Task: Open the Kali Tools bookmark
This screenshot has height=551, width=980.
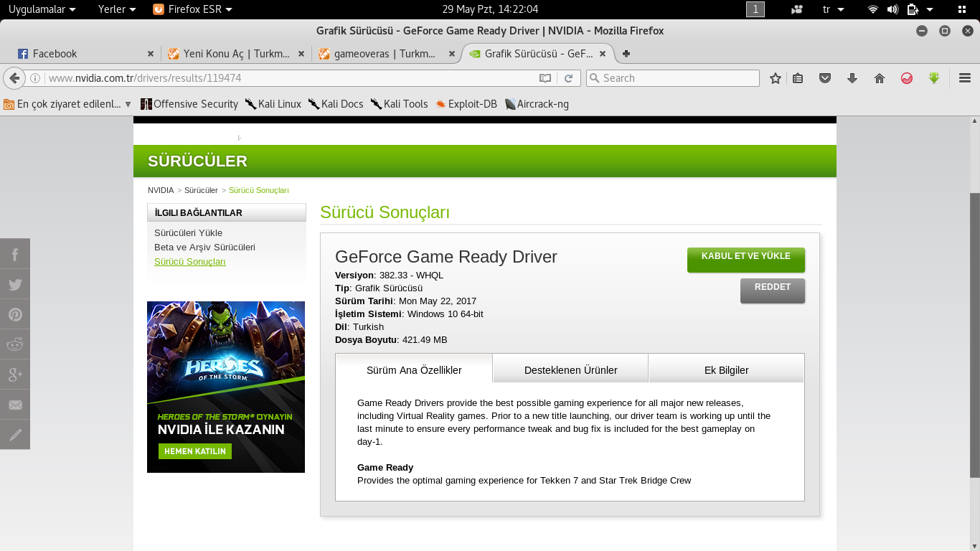Action: (400, 104)
